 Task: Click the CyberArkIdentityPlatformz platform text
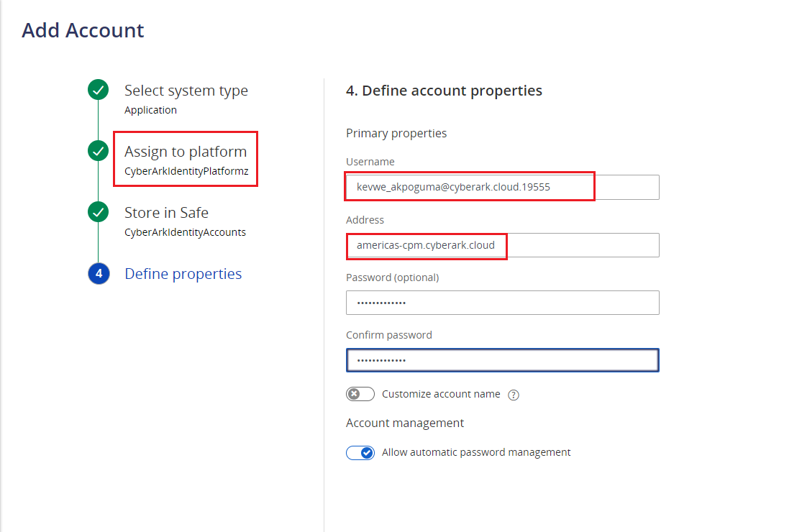click(x=185, y=170)
